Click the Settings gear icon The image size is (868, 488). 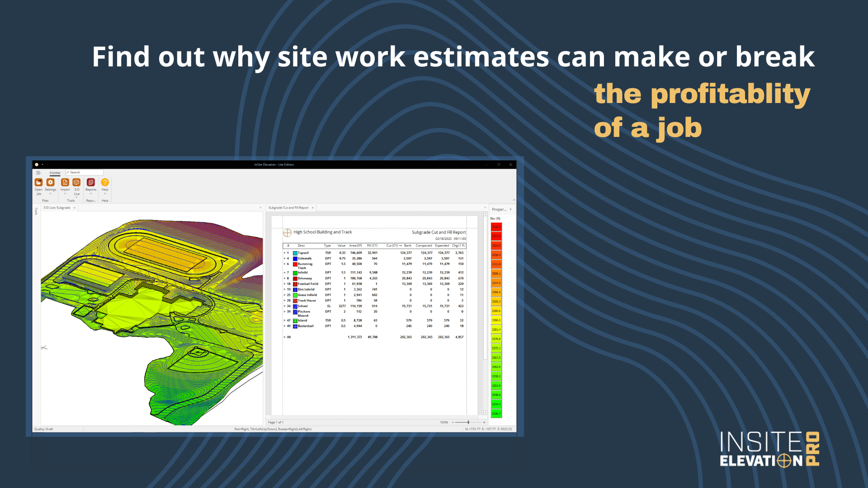(x=51, y=182)
